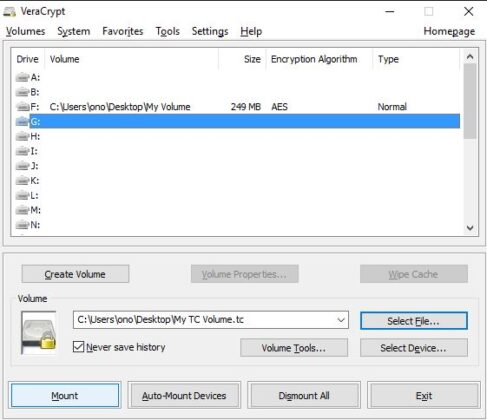Click the drive icon for J:
The width and height of the screenshot is (487, 420).
point(22,166)
